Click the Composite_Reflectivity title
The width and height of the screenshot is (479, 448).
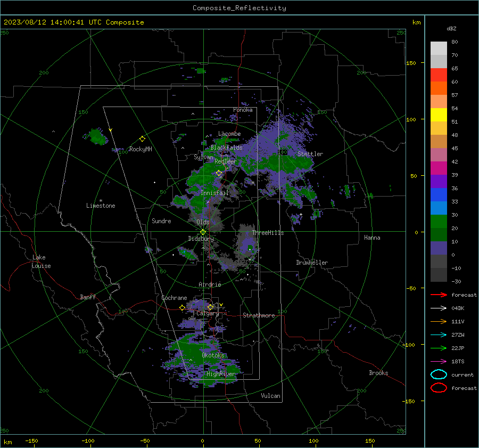coord(240,8)
